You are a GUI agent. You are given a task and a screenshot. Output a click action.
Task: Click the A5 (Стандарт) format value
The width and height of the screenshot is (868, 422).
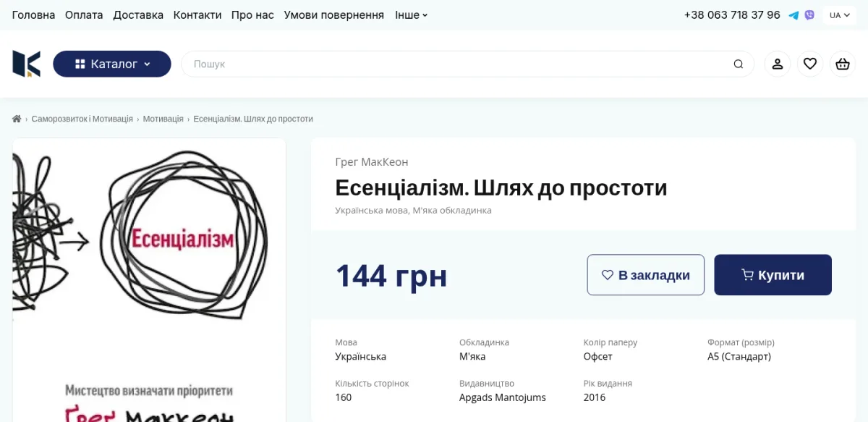tap(739, 357)
